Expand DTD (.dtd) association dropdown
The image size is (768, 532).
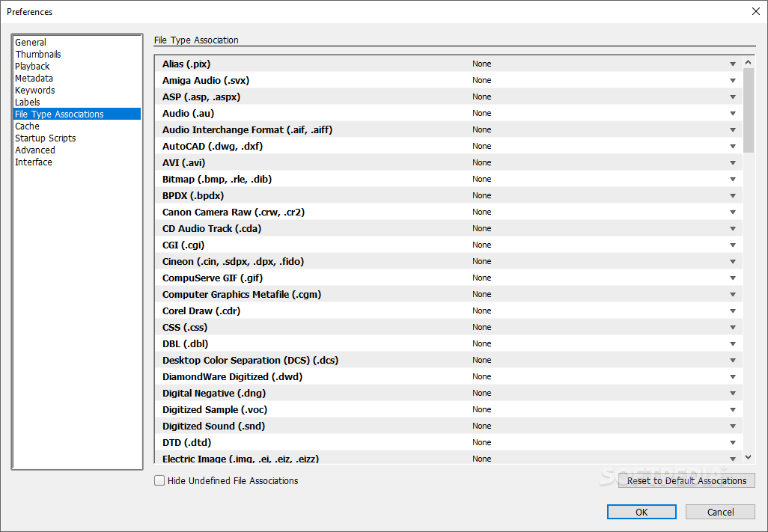coord(733,443)
